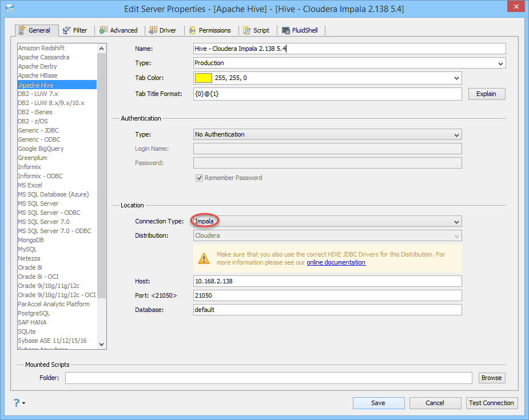This screenshot has width=529, height=420.
Task: Click the Browse button for folder
Action: pyautogui.click(x=492, y=378)
